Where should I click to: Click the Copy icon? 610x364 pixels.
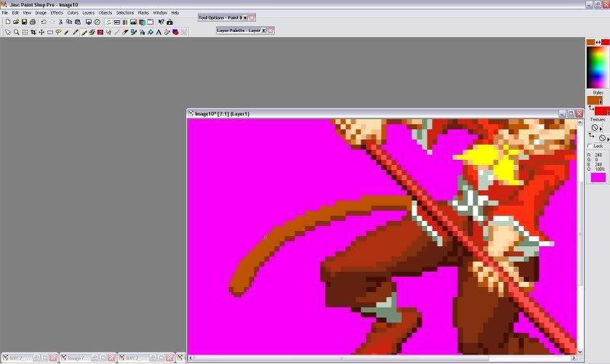[x=69, y=22]
